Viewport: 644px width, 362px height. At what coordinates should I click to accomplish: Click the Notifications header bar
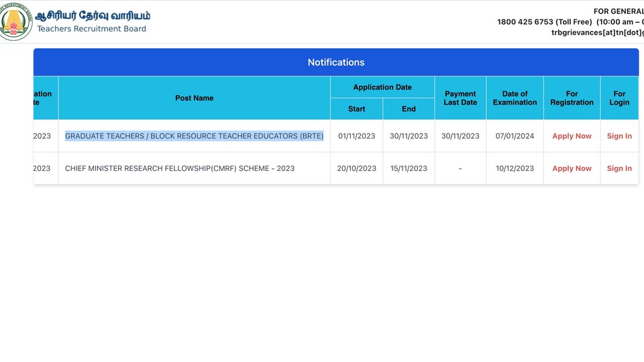pyautogui.click(x=336, y=62)
